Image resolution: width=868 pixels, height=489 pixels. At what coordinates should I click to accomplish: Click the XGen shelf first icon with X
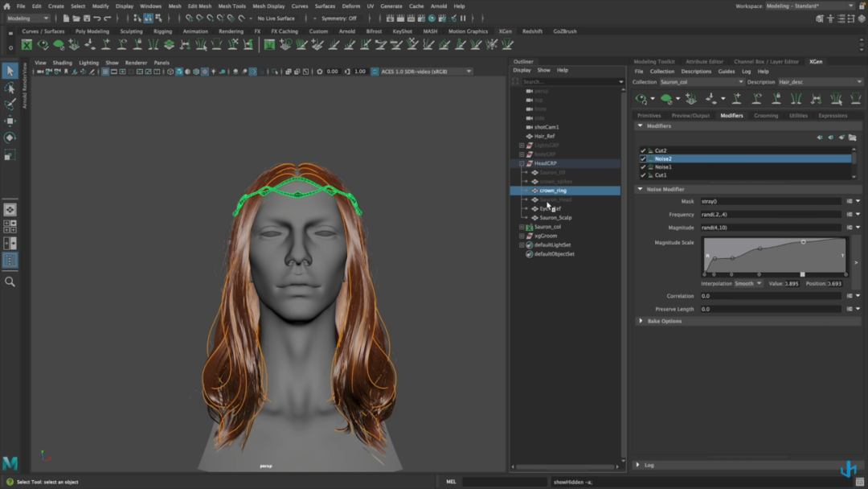point(27,45)
